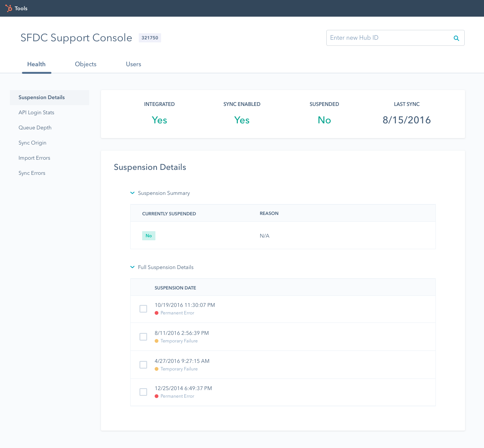Click the orange dot beside 4/27/2016 Temporary Failure
The width and height of the screenshot is (484, 448).
(157, 369)
